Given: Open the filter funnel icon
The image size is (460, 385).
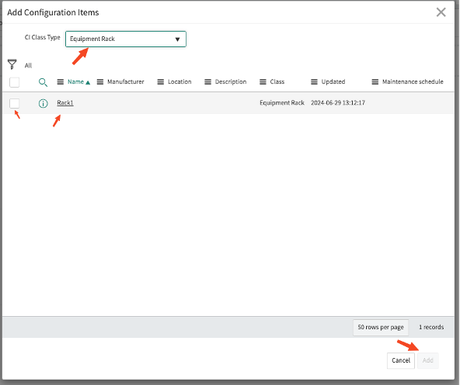Looking at the screenshot, I should coord(12,64).
